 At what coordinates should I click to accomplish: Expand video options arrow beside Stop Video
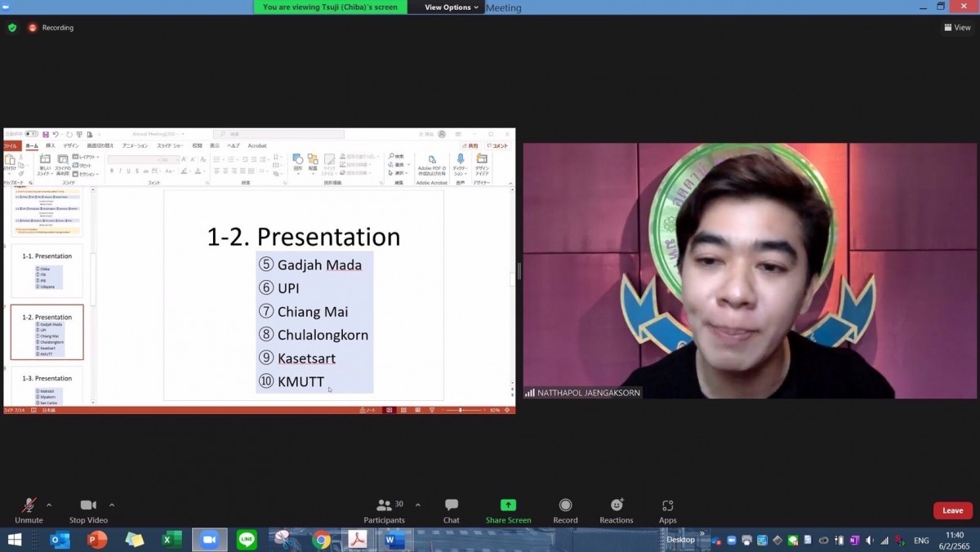coord(112,505)
